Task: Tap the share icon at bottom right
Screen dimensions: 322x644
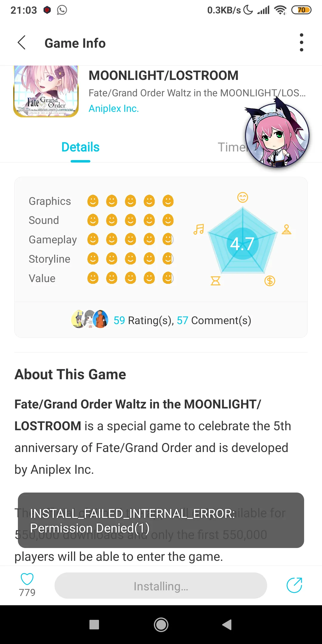Action: point(294,585)
